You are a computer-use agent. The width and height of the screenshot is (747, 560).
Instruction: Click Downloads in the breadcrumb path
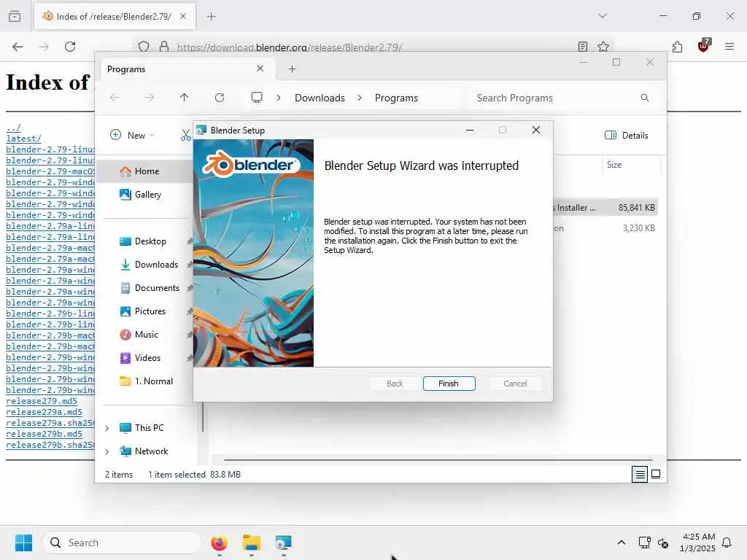320,98
